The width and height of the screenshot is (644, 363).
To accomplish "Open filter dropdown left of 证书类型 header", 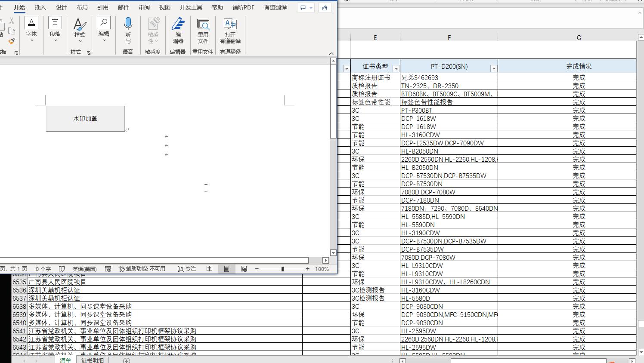I will 347,68.
